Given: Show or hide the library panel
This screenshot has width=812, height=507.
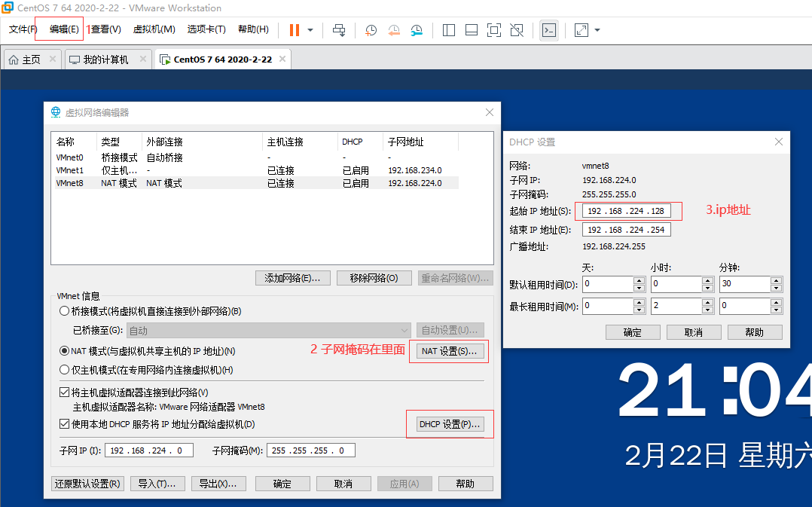Looking at the screenshot, I should (449, 30).
